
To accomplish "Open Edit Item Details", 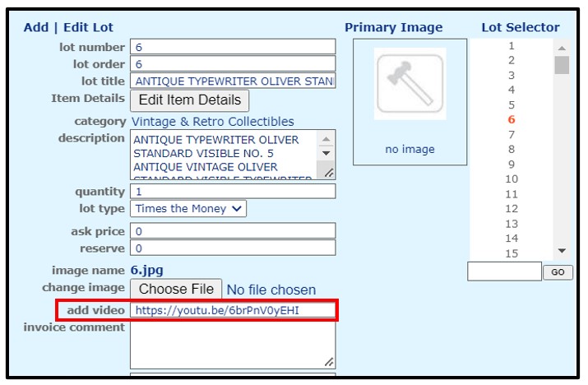I will (x=189, y=100).
